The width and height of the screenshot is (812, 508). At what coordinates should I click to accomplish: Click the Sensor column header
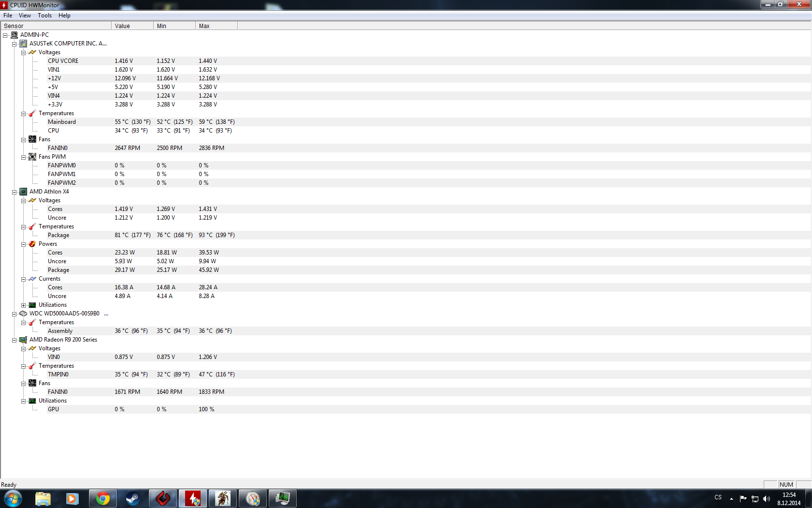(56, 26)
